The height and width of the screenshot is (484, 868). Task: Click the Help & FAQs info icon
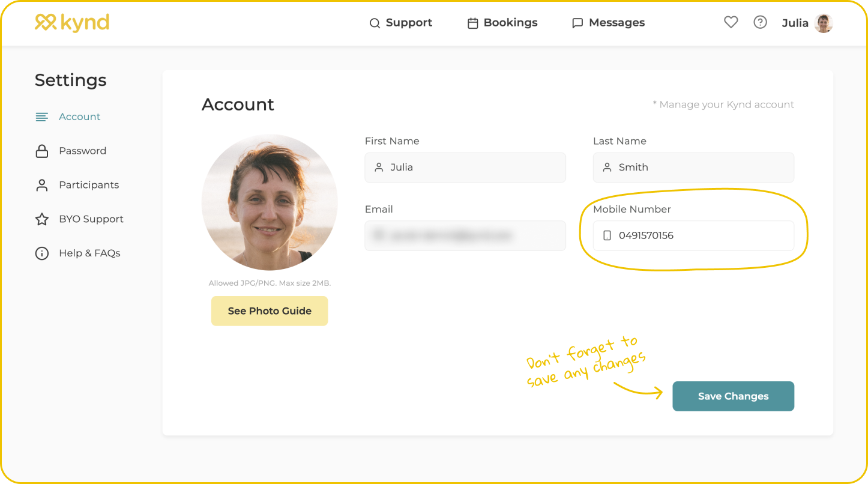pyautogui.click(x=42, y=253)
